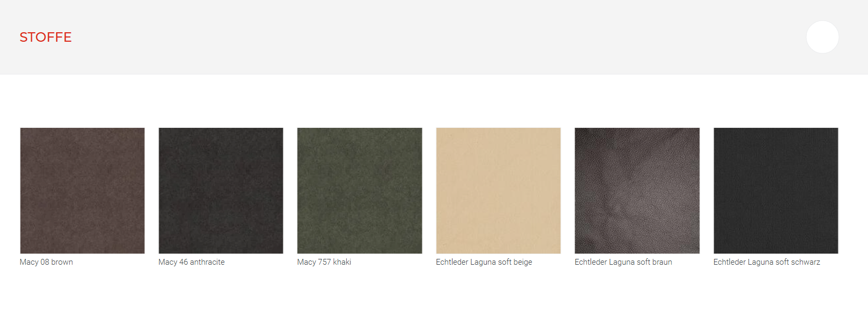Open the olive green fabric thumbnail
The image size is (868, 317).
[x=359, y=191]
